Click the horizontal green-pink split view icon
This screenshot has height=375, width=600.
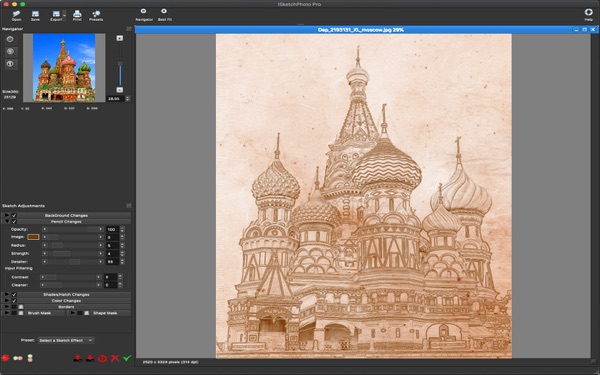pos(18,358)
